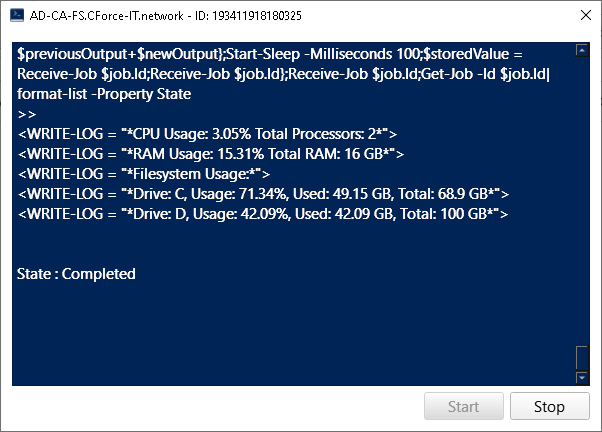Screen dimensions: 602x432
Task: Click the empty scrollbar track above thumb
Action: coord(582,201)
